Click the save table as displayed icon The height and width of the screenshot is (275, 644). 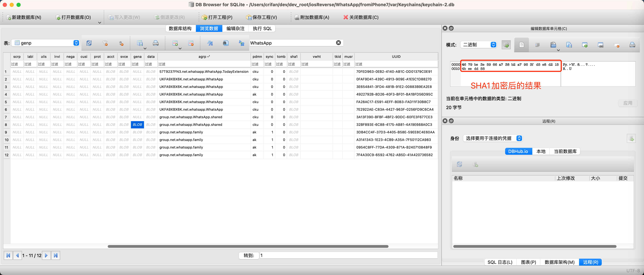click(140, 43)
